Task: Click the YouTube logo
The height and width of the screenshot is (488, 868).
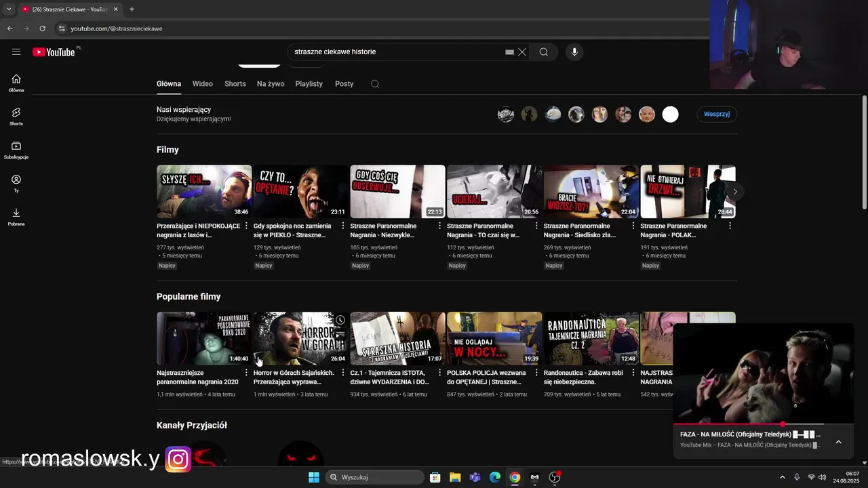Action: (54, 52)
